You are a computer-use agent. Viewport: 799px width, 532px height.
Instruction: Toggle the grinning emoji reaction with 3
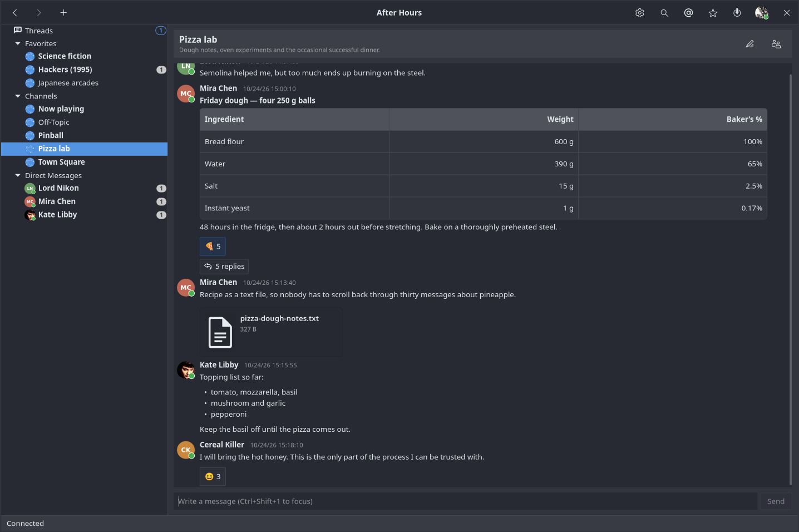(213, 476)
